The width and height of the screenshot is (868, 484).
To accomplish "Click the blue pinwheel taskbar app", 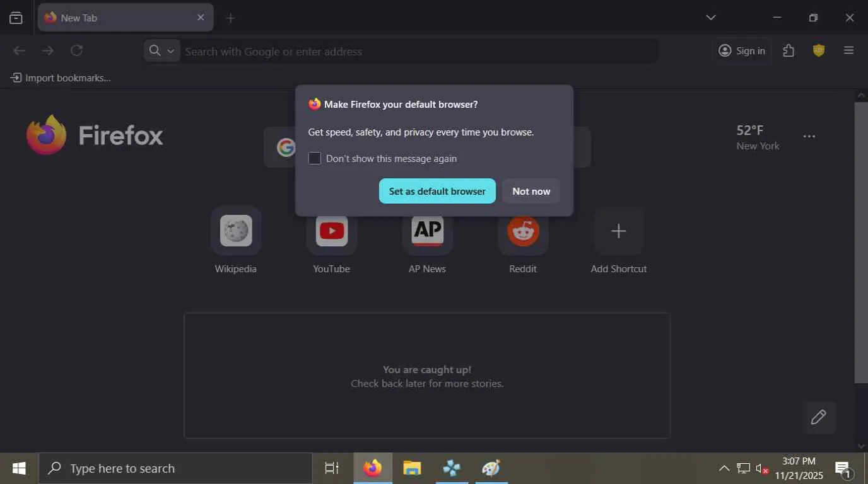I will click(451, 468).
